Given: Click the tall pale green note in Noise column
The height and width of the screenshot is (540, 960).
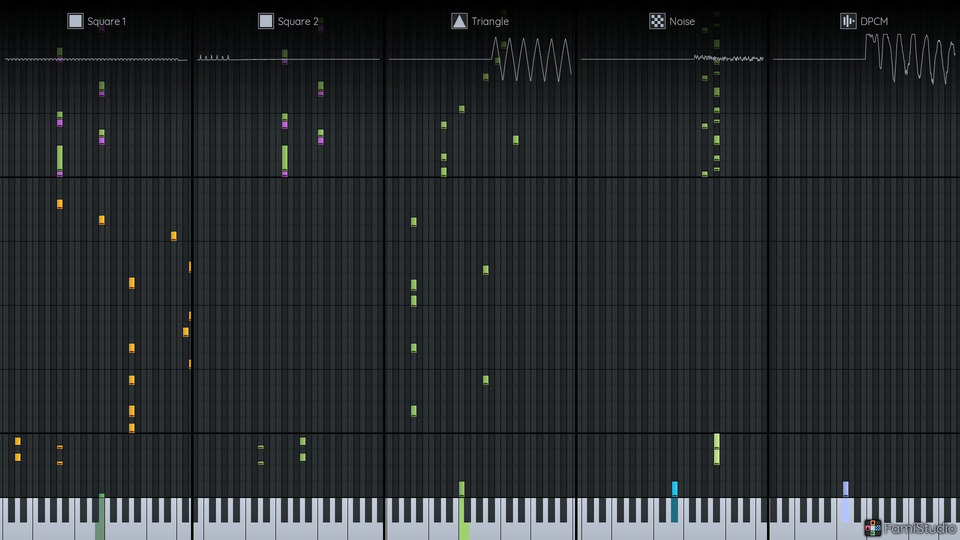Looking at the screenshot, I should click(x=717, y=449).
